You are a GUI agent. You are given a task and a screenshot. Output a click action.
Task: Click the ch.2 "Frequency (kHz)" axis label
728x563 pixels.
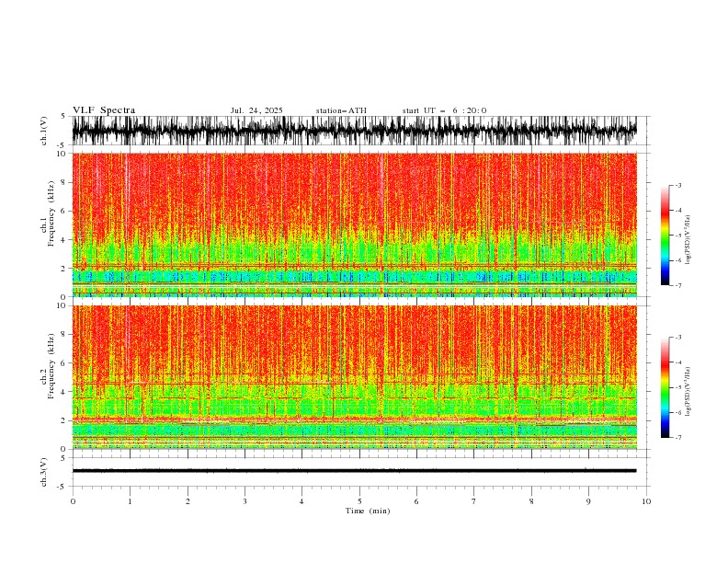point(51,366)
